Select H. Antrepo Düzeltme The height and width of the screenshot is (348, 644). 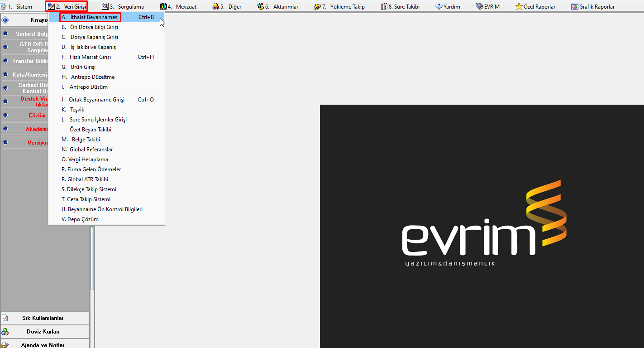point(106,77)
